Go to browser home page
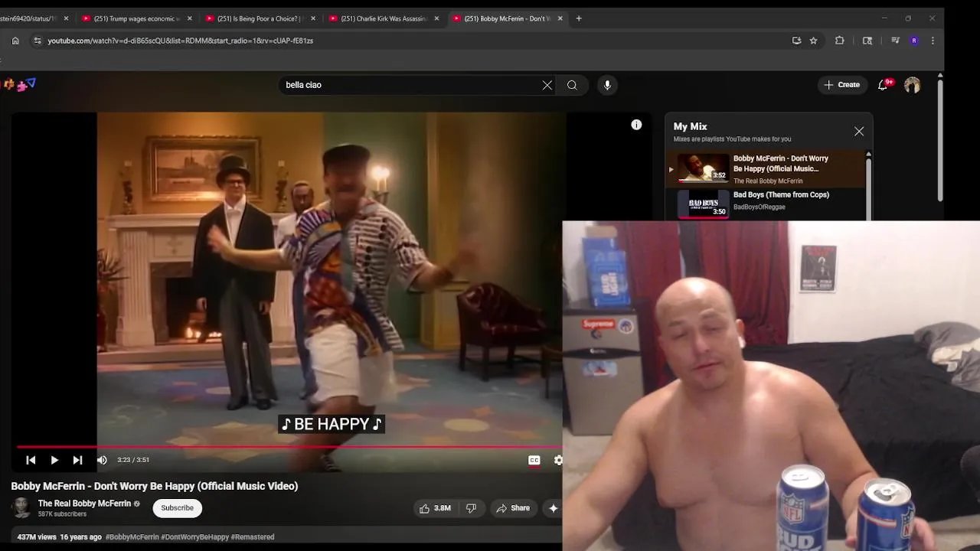The image size is (980, 551). (15, 41)
